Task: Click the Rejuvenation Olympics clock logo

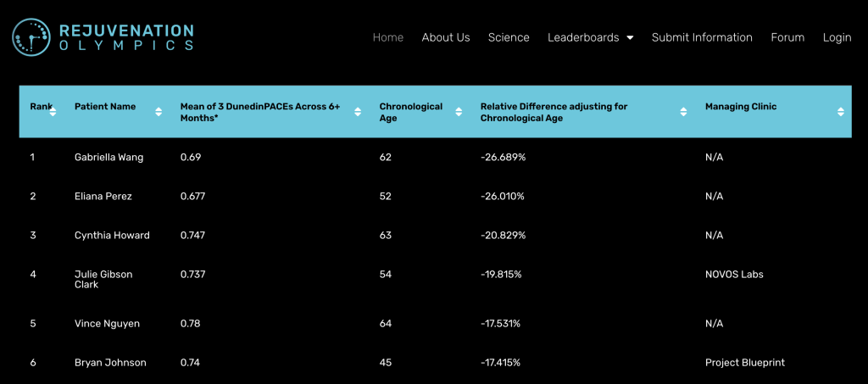Action: (32, 37)
